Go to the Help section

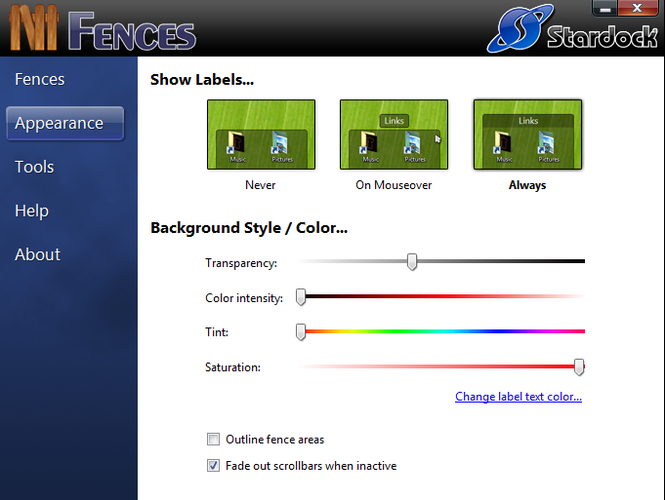(32, 211)
